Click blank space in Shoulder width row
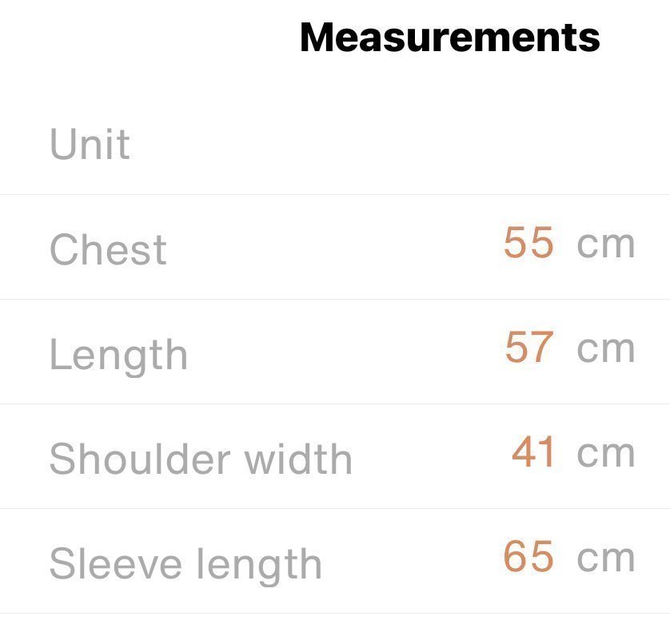 coord(432,457)
